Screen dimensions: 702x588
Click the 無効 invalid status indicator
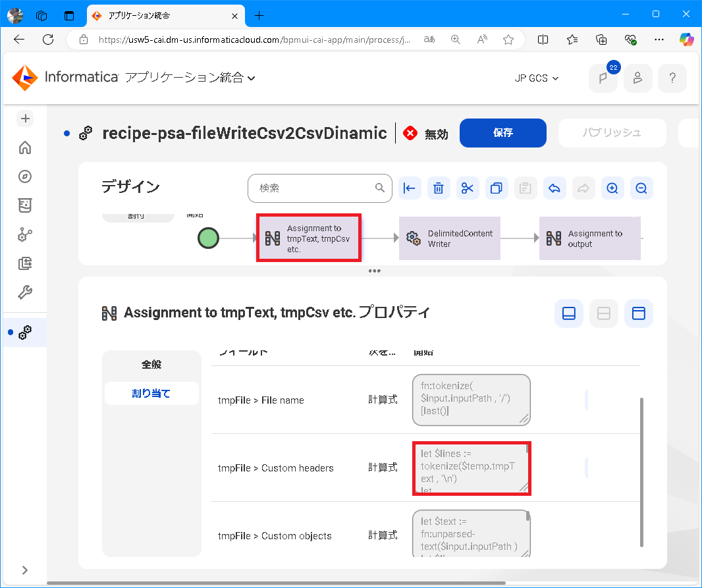pos(425,134)
